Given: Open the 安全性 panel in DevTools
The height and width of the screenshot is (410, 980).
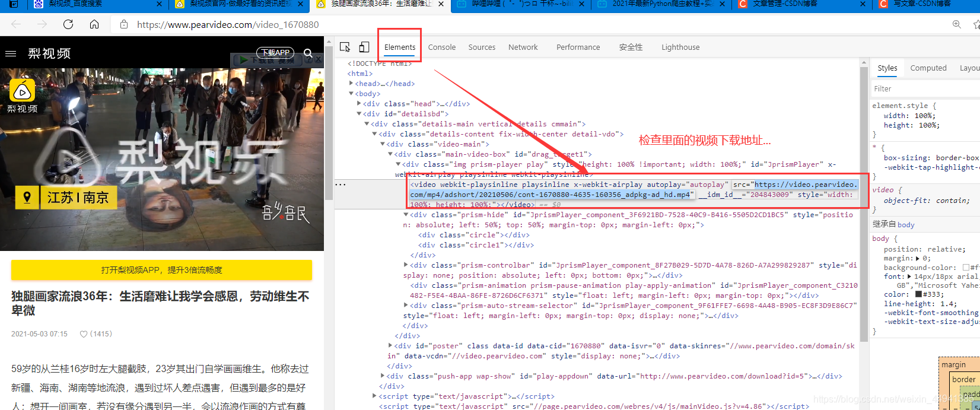Looking at the screenshot, I should 631,47.
